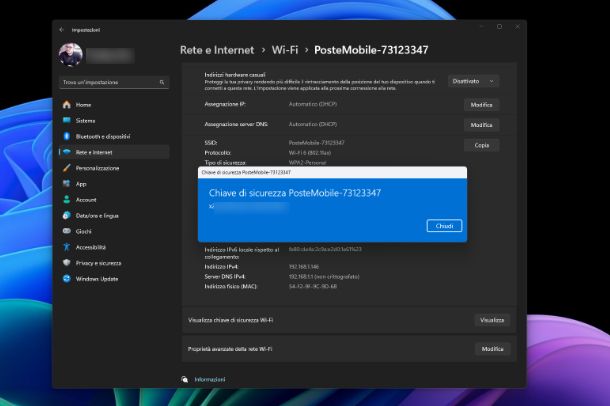Click the App grid icon
The width and height of the screenshot is (610, 406).
click(x=67, y=184)
